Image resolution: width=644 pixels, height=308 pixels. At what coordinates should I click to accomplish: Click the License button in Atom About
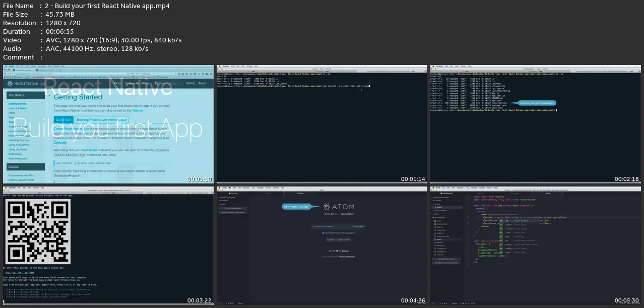pos(331,239)
